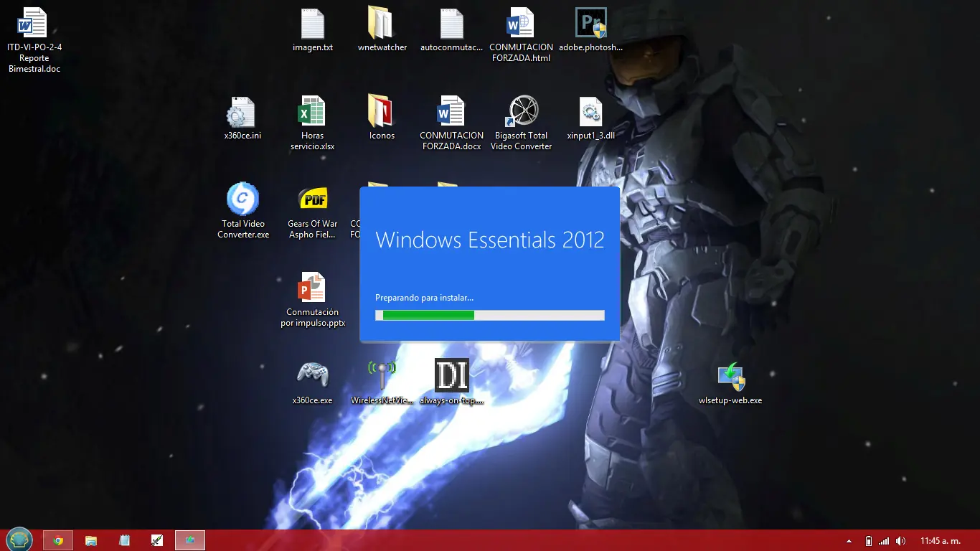
Task: Open the Iconos folder
Action: click(x=382, y=118)
